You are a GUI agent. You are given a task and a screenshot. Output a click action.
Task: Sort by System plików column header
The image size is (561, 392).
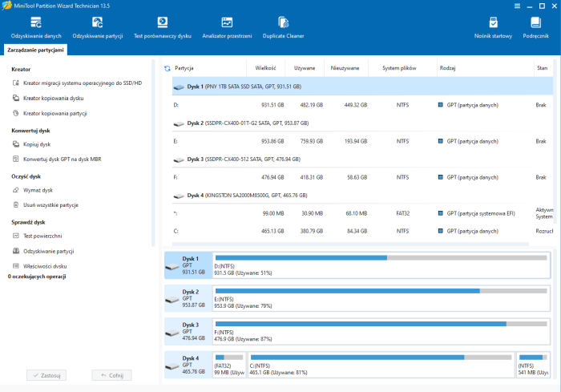coord(399,68)
